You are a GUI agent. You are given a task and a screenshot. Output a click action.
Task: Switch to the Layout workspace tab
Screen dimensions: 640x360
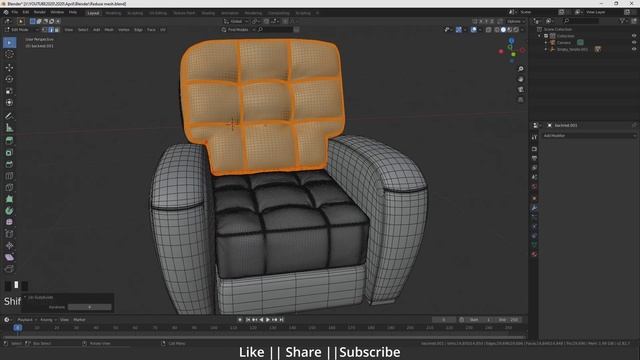tap(93, 13)
